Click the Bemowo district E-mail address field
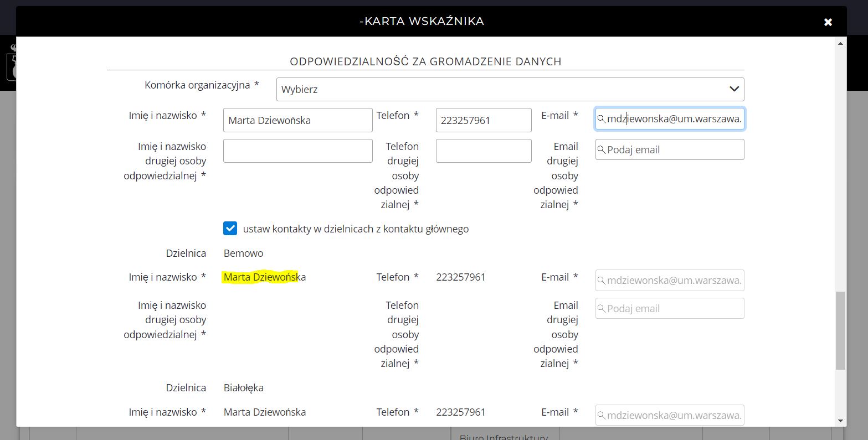 tap(674, 281)
